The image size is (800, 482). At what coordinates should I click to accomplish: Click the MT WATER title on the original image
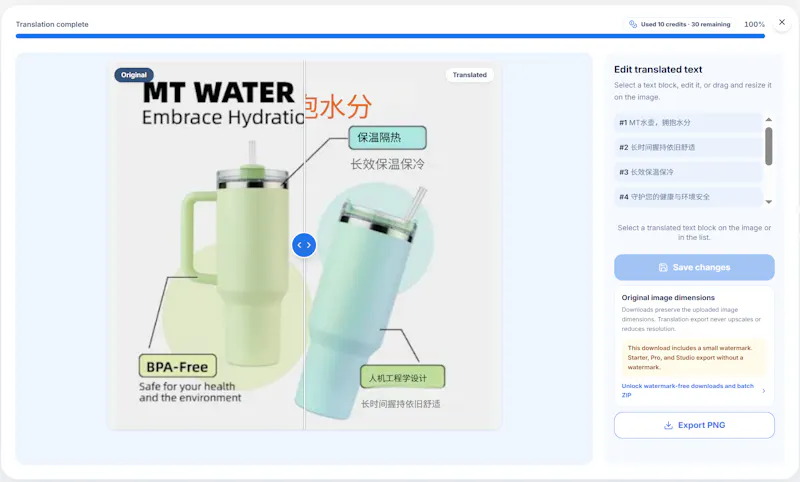coord(218,93)
